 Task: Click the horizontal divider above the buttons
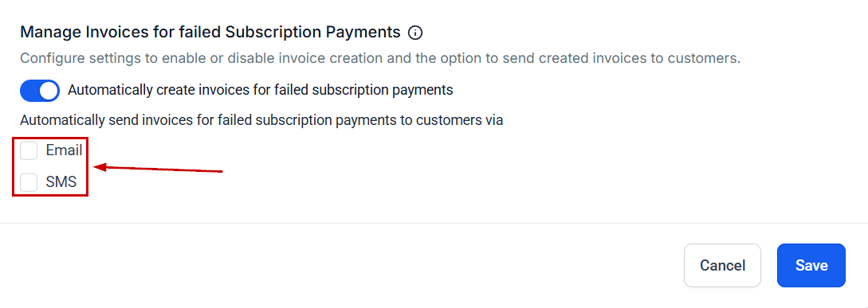coord(434,224)
